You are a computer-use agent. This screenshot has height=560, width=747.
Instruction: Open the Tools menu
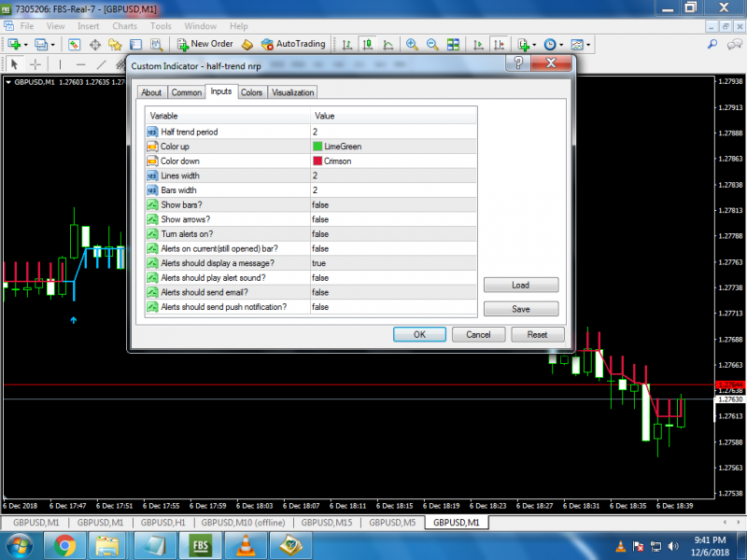tap(161, 26)
